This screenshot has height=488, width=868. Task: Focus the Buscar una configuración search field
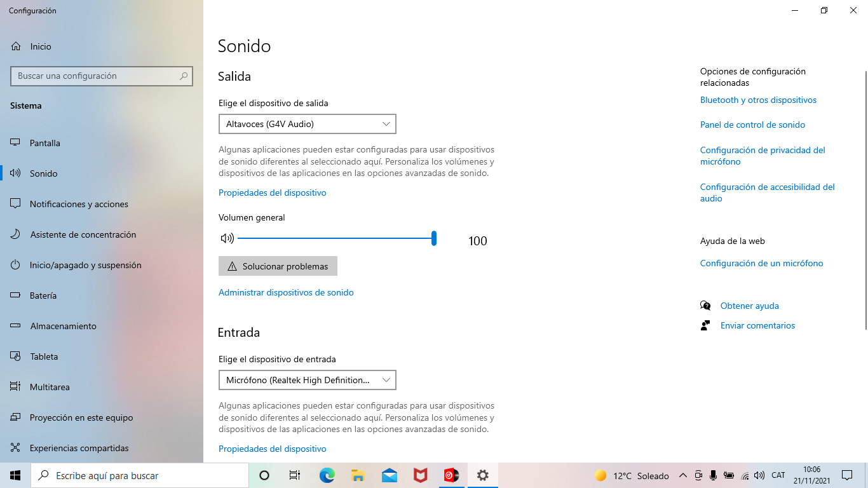point(102,76)
